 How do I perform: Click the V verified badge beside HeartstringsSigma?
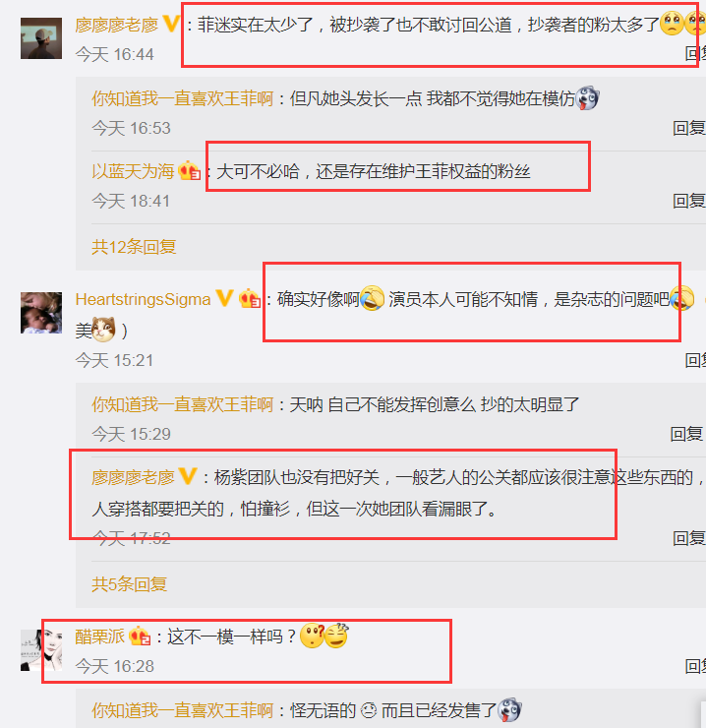tap(224, 298)
